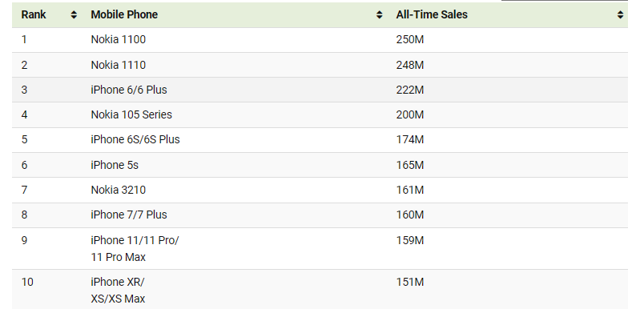This screenshot has width=644, height=309.
Task: Click the iPhone 6S/6S Plus entry
Action: [x=135, y=139]
